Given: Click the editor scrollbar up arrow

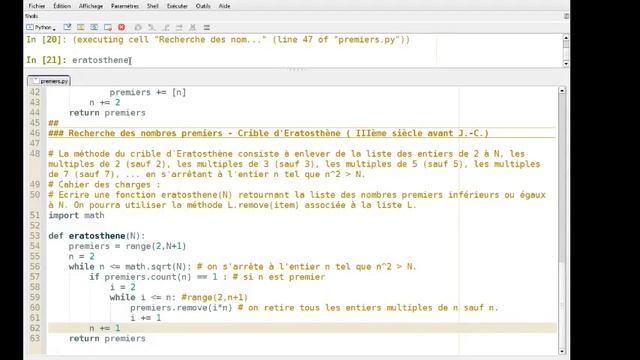Looking at the screenshot, I should pos(562,91).
